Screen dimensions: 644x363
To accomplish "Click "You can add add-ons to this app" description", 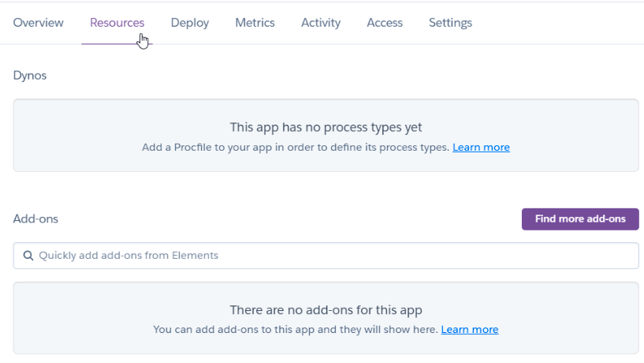I will (x=295, y=330).
